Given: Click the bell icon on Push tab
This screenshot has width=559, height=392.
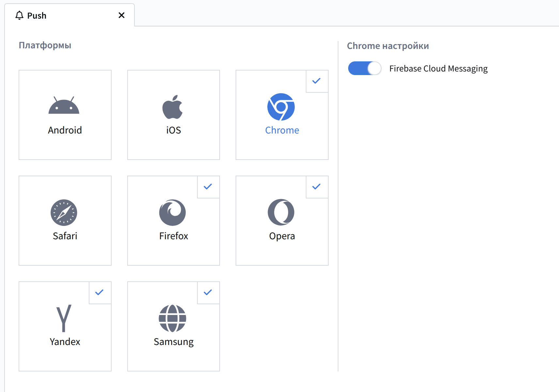Looking at the screenshot, I should (x=20, y=15).
